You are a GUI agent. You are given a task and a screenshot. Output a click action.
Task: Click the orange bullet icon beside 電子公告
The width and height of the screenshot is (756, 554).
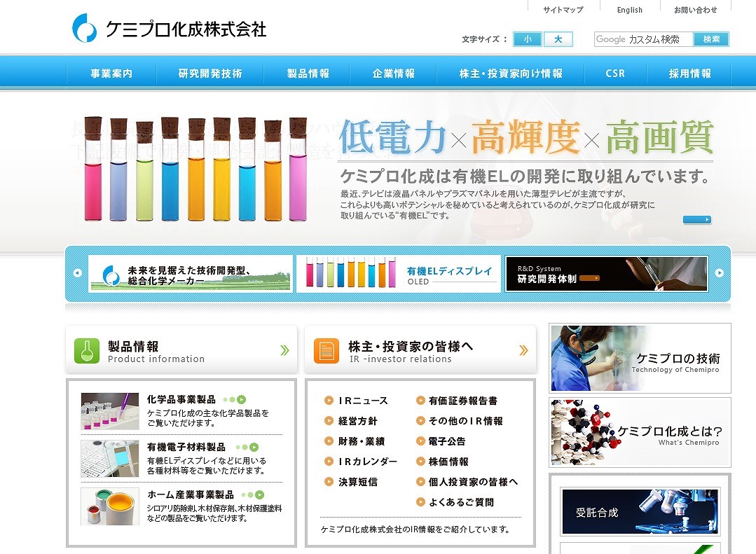pyautogui.click(x=420, y=441)
